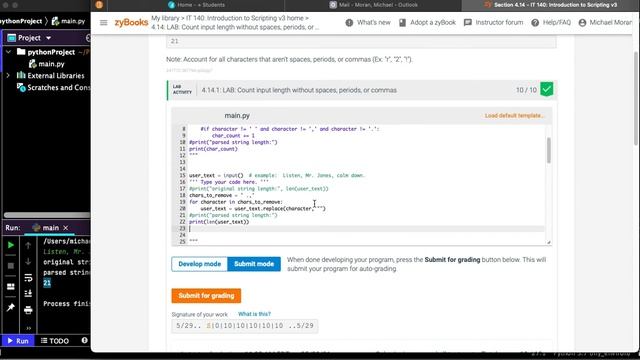Viewport: 640px width, 360px height.
Task: Expand External Libraries tree node
Action: [8, 76]
